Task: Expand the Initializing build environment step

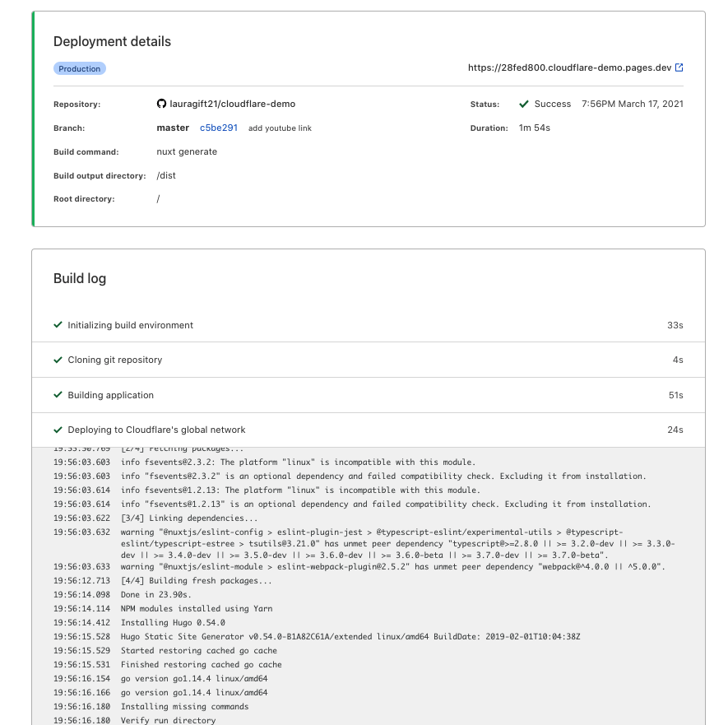Action: point(131,325)
